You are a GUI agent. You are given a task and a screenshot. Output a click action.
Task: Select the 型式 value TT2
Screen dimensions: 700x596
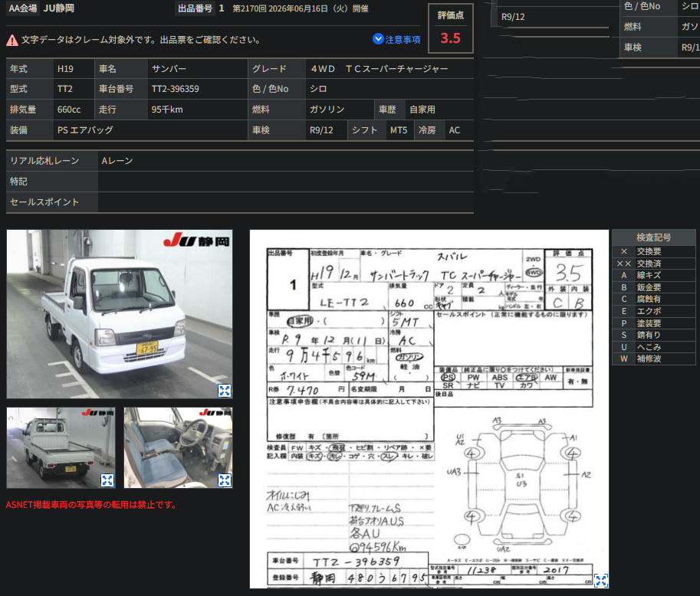64,89
